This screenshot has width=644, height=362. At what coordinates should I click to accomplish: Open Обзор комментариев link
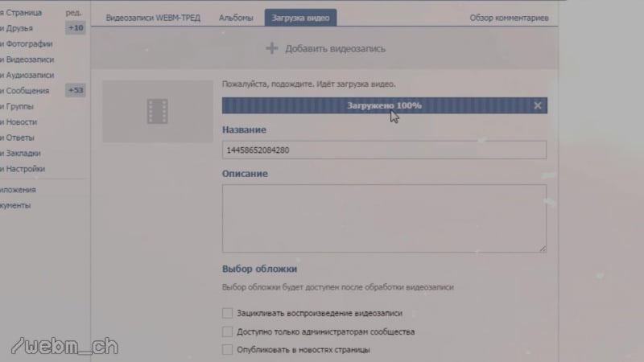[x=509, y=18]
